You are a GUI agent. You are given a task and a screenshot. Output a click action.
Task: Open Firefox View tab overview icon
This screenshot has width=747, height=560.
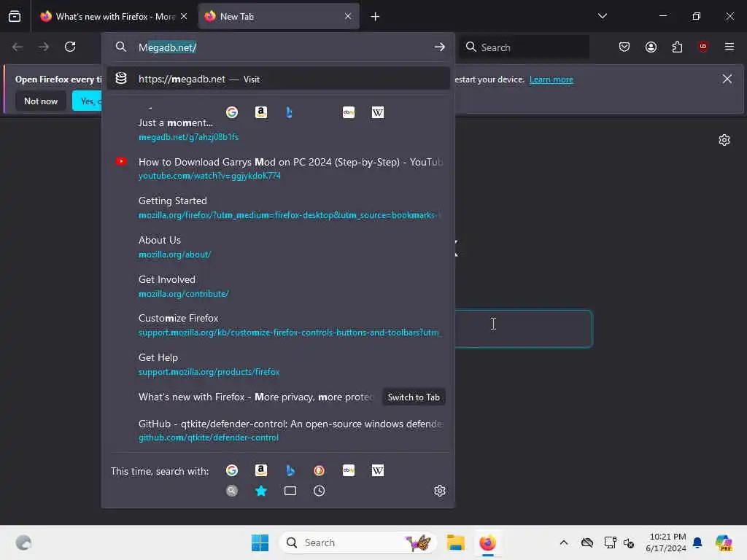pyautogui.click(x=15, y=16)
